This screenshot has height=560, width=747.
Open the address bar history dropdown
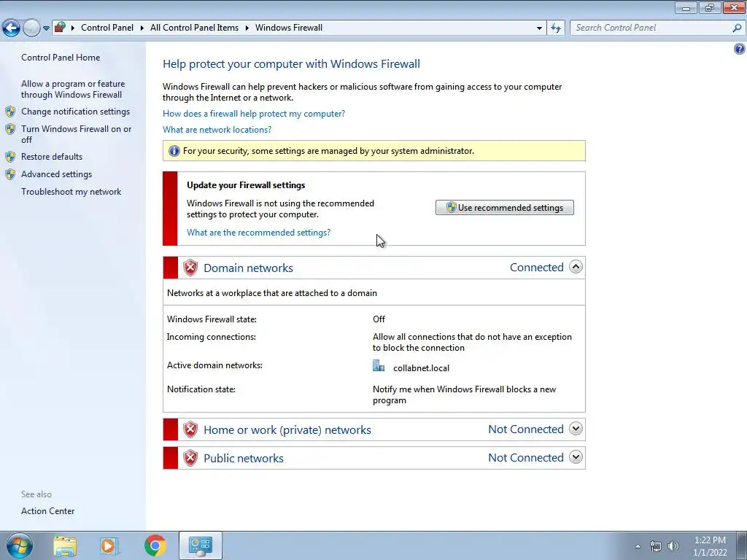pos(539,28)
